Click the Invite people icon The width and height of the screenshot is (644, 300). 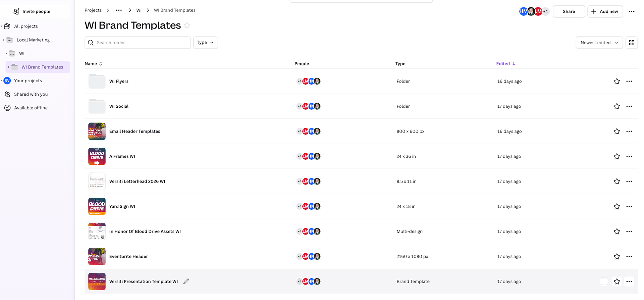point(16,11)
